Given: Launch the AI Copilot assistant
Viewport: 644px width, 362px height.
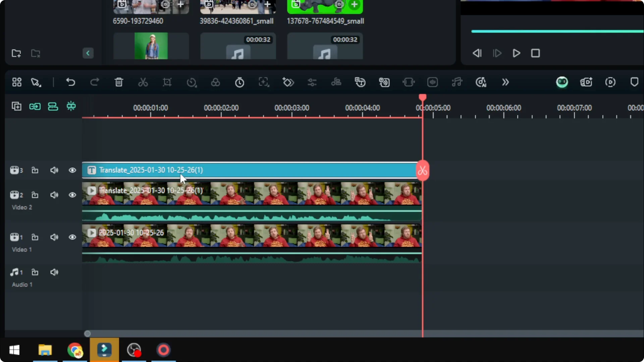Looking at the screenshot, I should click(x=562, y=82).
